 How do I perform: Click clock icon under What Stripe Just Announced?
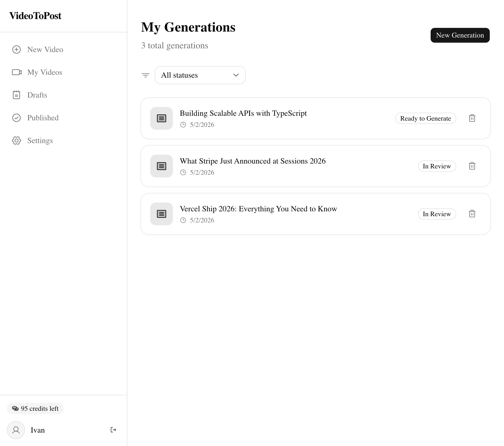(183, 172)
